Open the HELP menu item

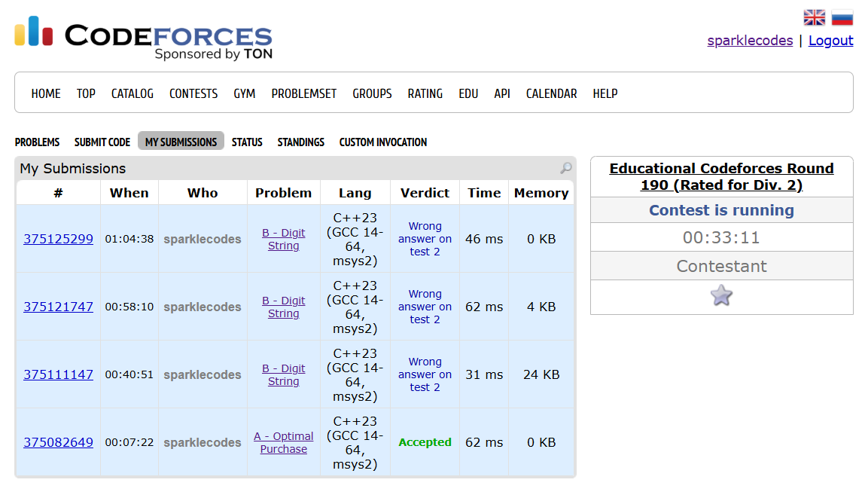click(x=605, y=93)
